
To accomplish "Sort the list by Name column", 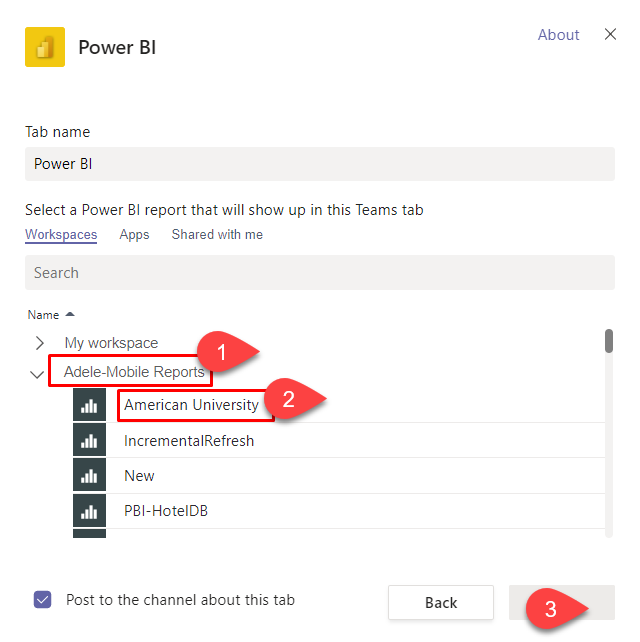I will point(51,315).
